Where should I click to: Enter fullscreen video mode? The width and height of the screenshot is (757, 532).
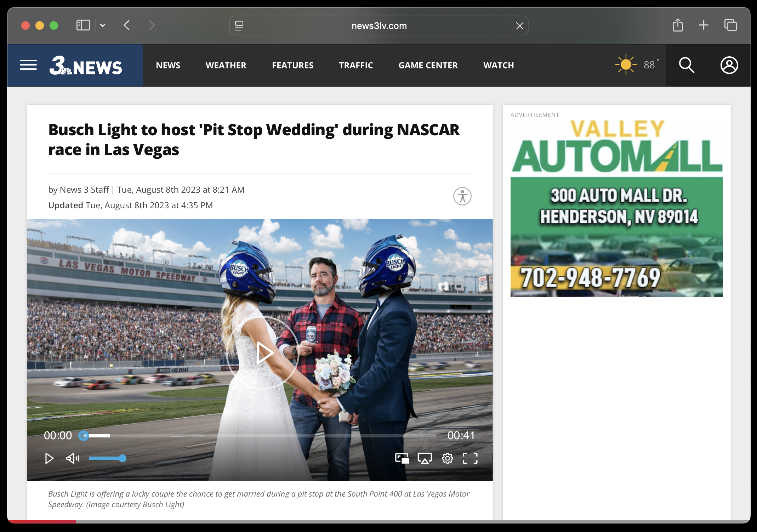470,458
